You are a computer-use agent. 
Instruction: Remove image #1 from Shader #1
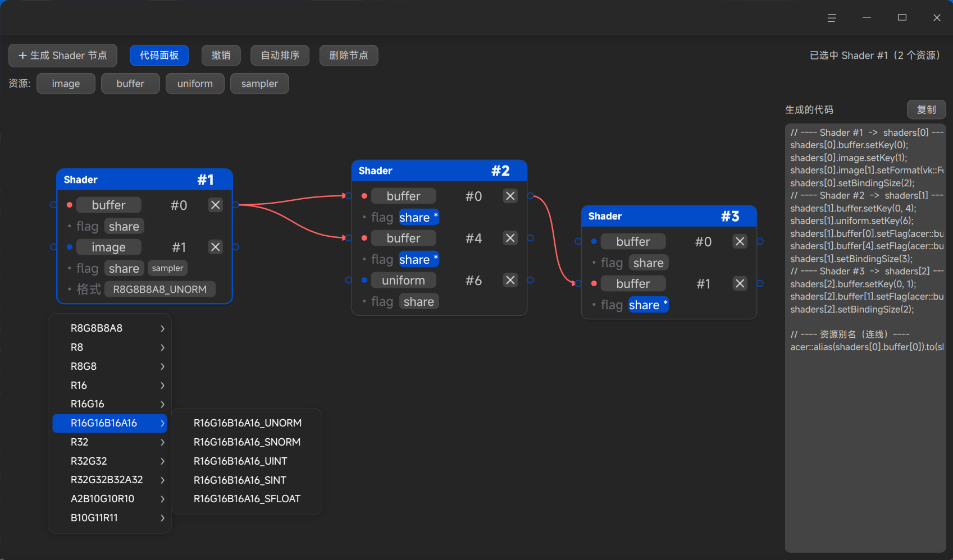(215, 247)
